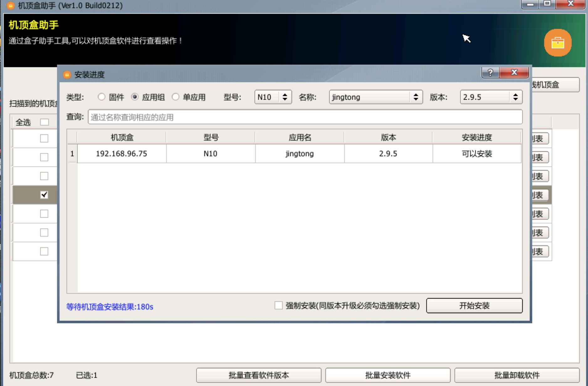Minimize the 机顶盒助手 main window
588x386 pixels.
530,4
